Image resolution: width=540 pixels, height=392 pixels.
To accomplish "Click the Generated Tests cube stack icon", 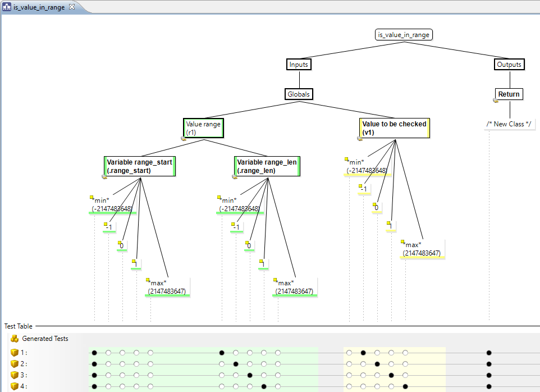I will click(x=14, y=338).
